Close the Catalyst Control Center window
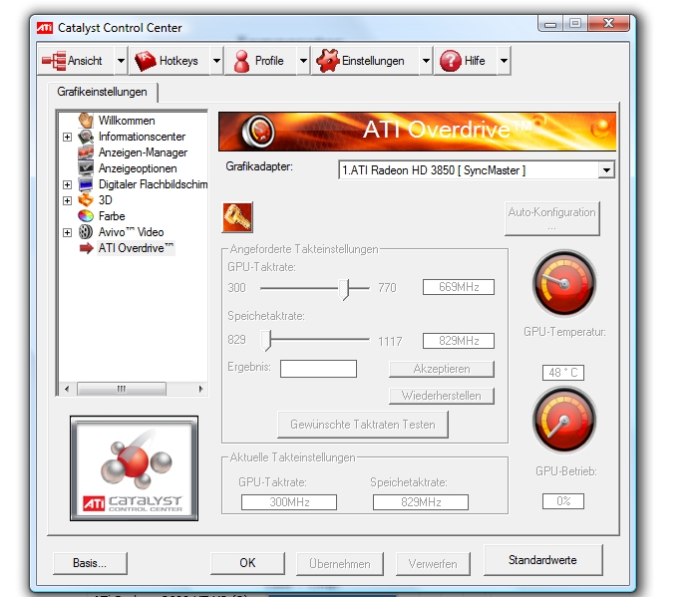 609,23
